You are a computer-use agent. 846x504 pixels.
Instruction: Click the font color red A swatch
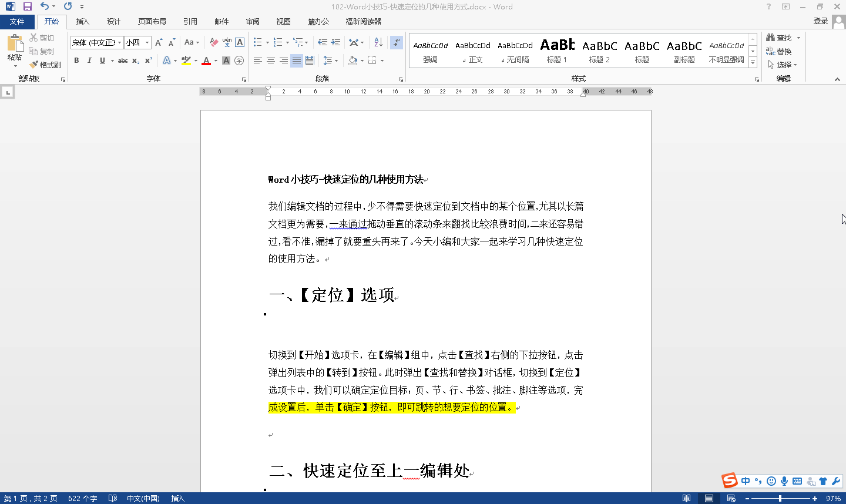(206, 61)
